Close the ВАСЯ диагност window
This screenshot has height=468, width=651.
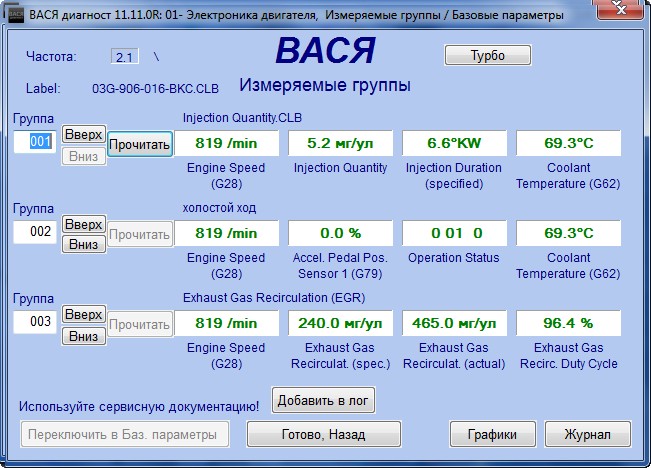[x=621, y=9]
